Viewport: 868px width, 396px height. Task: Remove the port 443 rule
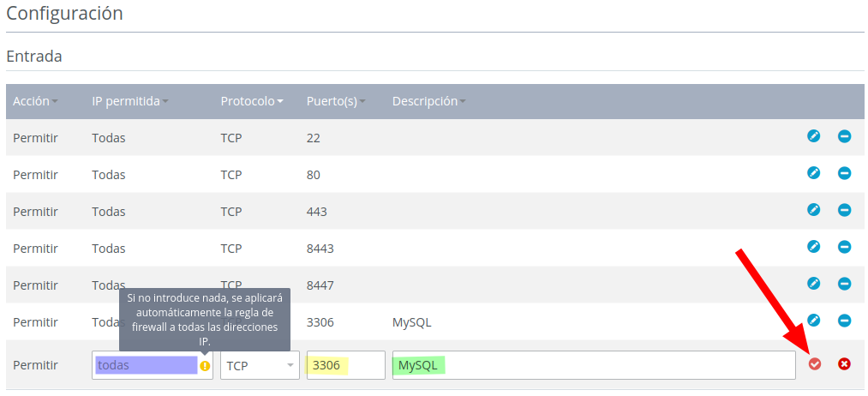pyautogui.click(x=844, y=210)
